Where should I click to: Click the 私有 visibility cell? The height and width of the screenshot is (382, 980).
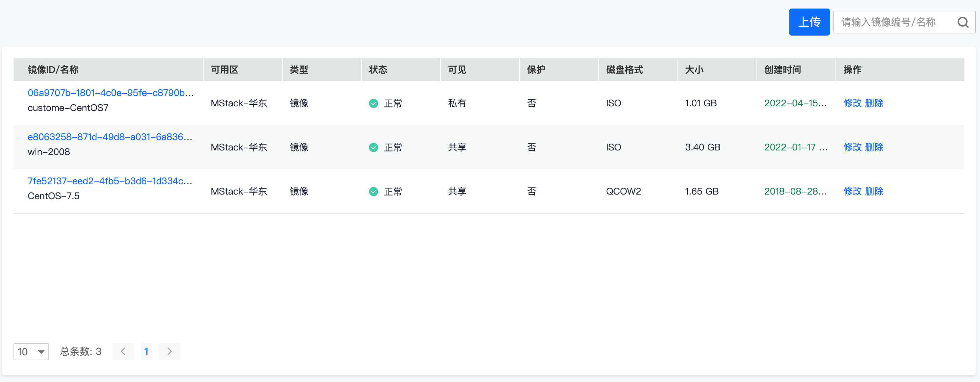tap(457, 103)
